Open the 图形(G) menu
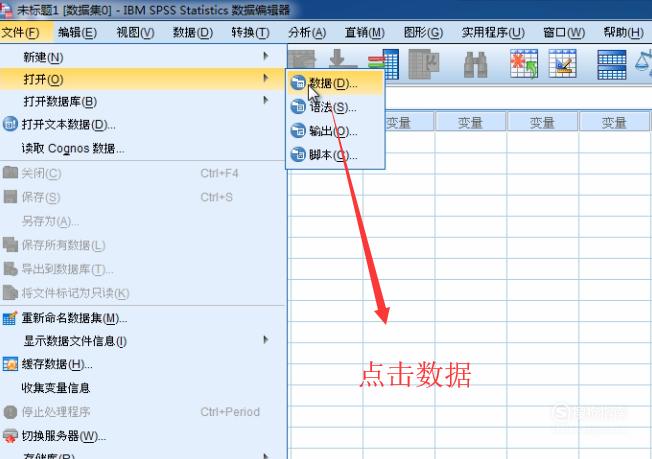Image resolution: width=652 pixels, height=459 pixels. coord(423,32)
